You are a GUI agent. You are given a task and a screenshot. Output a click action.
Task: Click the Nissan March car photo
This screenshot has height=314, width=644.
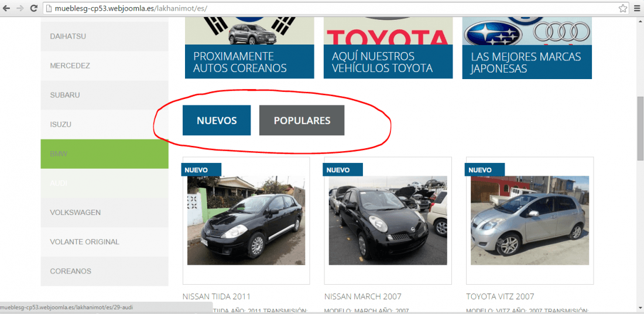(x=388, y=221)
